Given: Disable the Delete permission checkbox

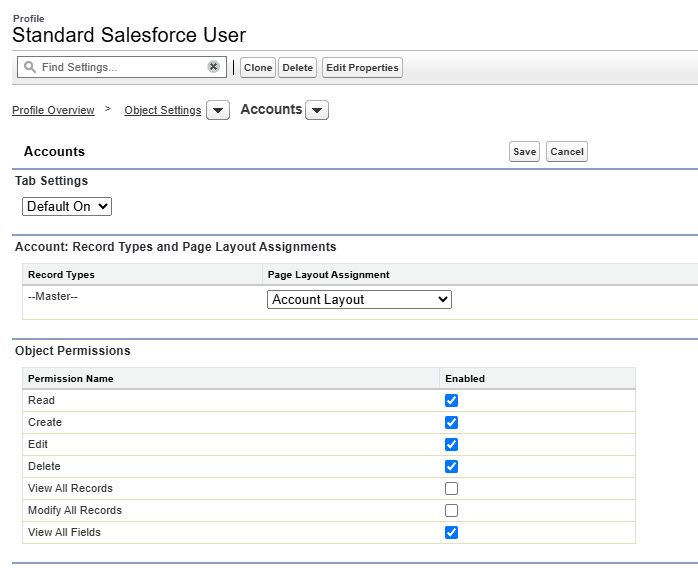Looking at the screenshot, I should point(451,466).
